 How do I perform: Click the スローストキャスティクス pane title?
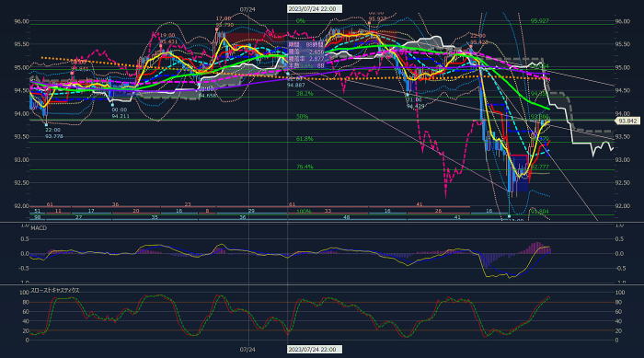(55, 290)
